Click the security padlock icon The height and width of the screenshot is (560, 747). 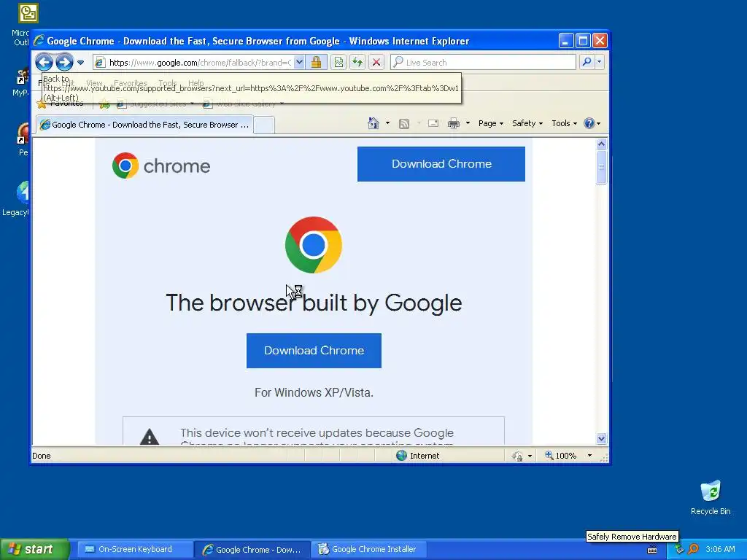[x=316, y=63]
